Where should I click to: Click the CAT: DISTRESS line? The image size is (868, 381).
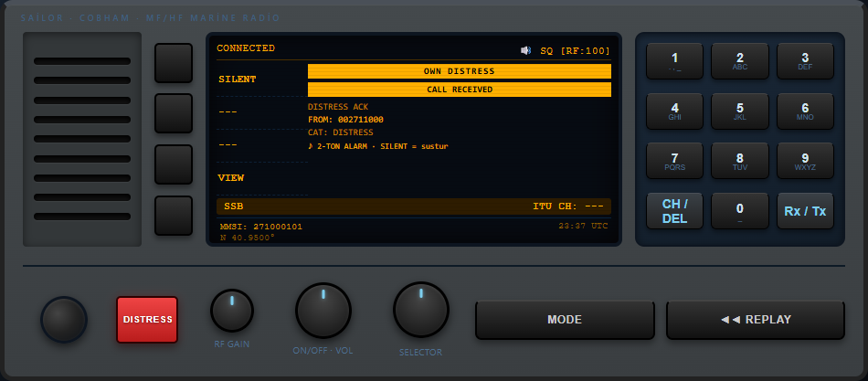click(341, 132)
